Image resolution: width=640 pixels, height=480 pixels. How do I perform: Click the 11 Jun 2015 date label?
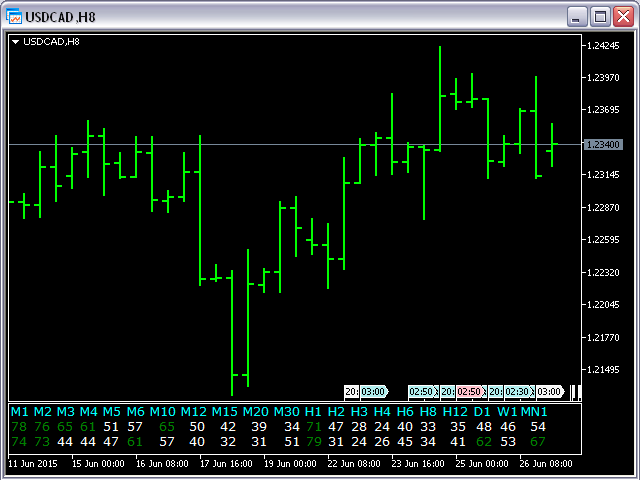click(33, 464)
